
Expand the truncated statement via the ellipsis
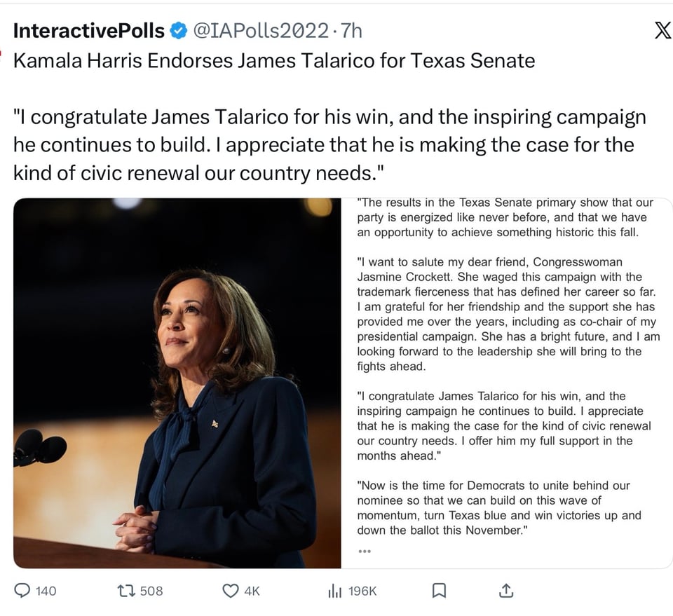tap(365, 552)
